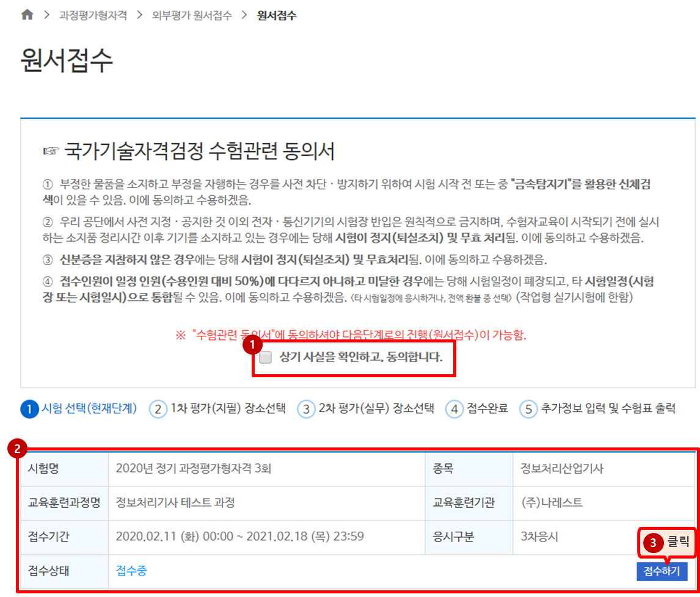700x597 pixels.
Task: Click 교육훈련과정명 label cell
Action: [65, 503]
